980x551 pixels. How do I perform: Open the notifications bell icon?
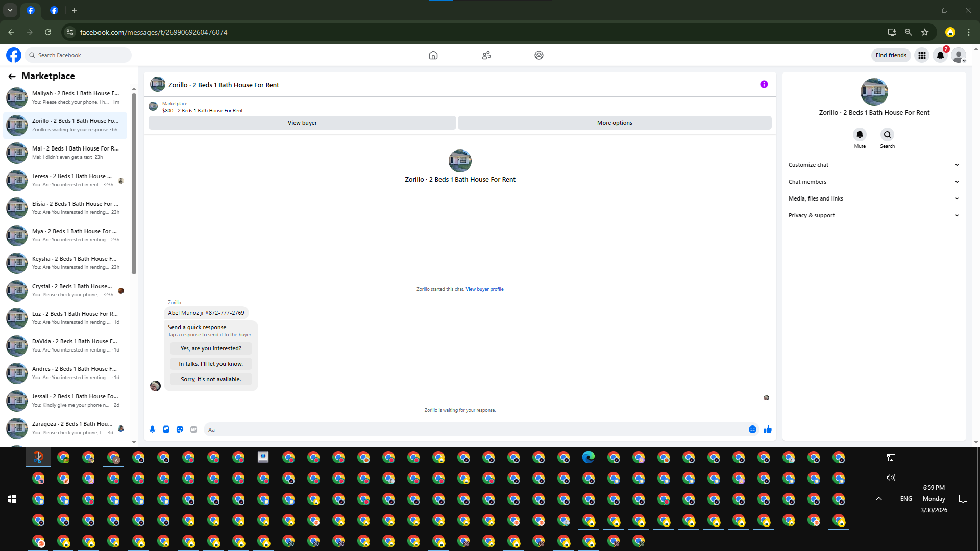click(x=940, y=55)
